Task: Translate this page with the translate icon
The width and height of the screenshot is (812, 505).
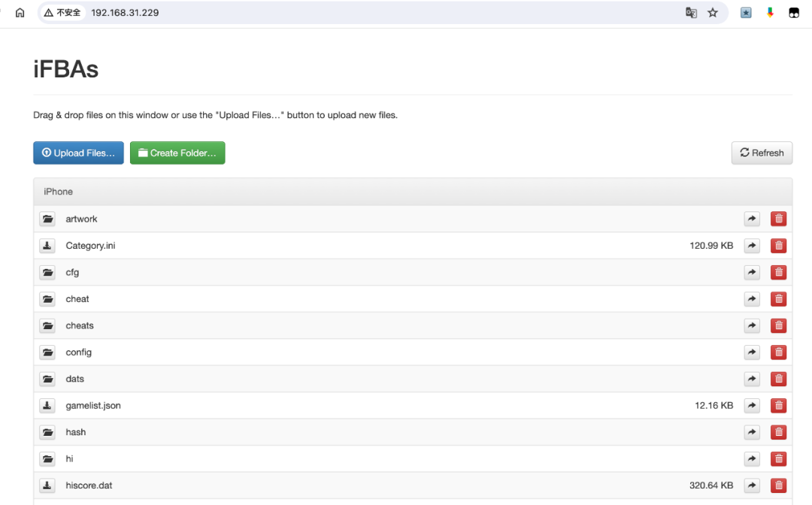Action: (x=691, y=13)
